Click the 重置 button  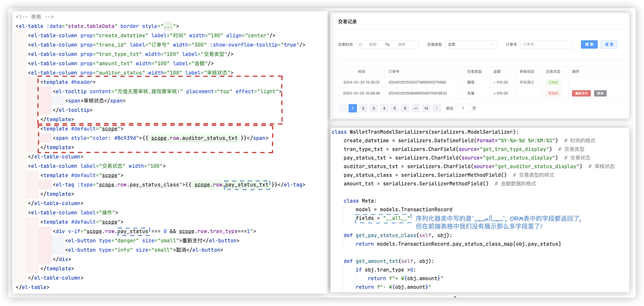click(609, 45)
